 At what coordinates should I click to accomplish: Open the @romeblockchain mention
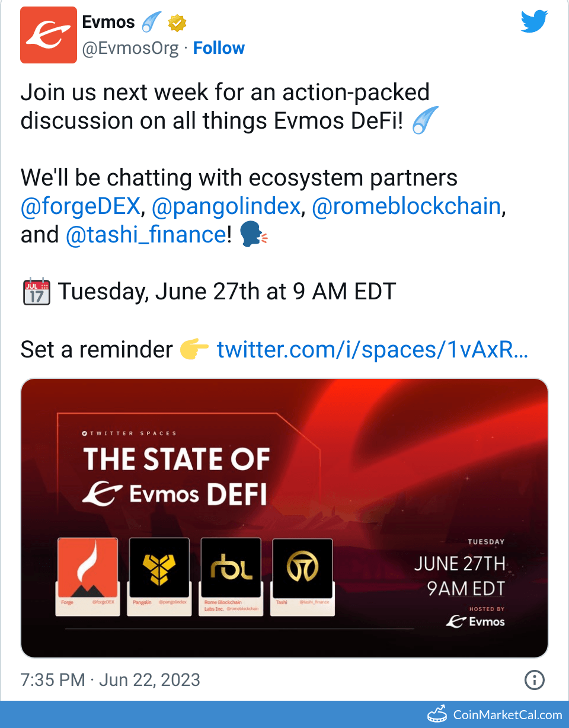click(x=406, y=206)
